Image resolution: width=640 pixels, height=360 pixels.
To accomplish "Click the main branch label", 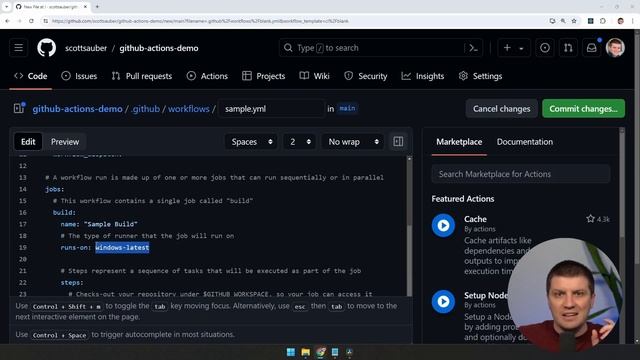I will [x=347, y=109].
